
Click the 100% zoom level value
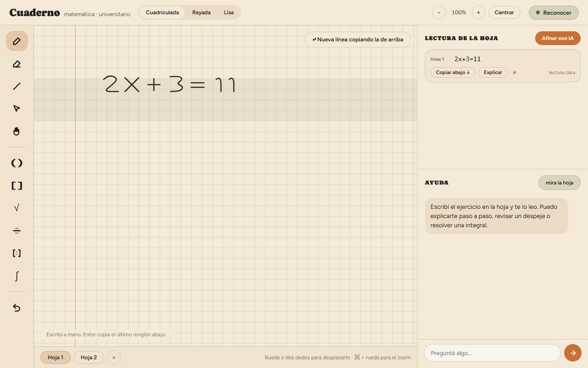459,12
